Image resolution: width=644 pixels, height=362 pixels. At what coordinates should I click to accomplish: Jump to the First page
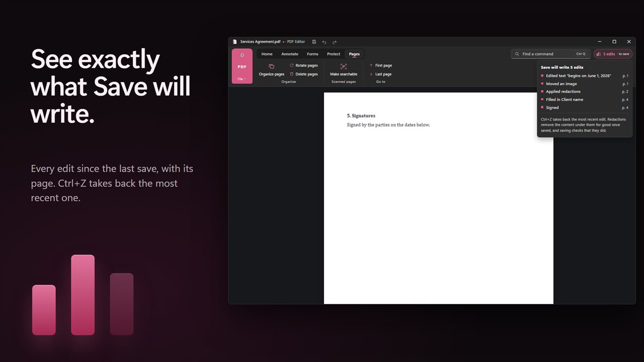381,65
